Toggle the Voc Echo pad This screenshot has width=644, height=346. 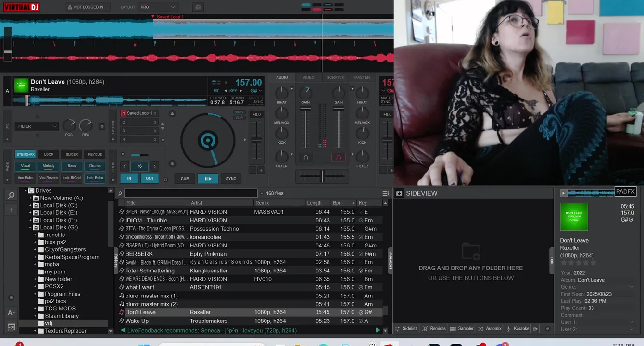coord(25,178)
